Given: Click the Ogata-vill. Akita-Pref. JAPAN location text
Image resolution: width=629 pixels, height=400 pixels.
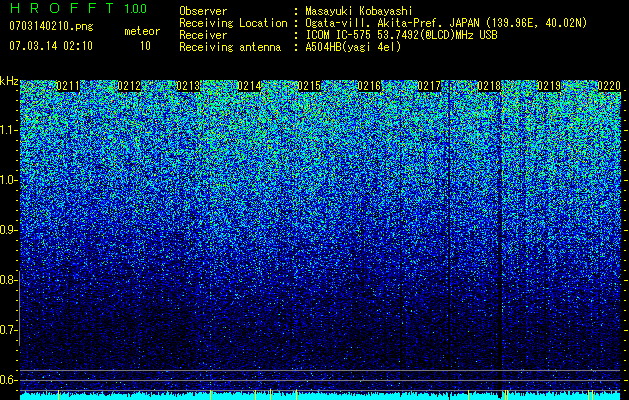Looking at the screenshot, I should [446, 23].
